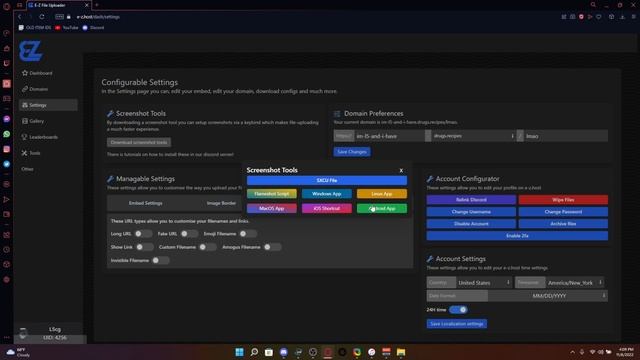Toggle the Show Link switch
The width and height of the screenshot is (640, 360).
coord(145,247)
